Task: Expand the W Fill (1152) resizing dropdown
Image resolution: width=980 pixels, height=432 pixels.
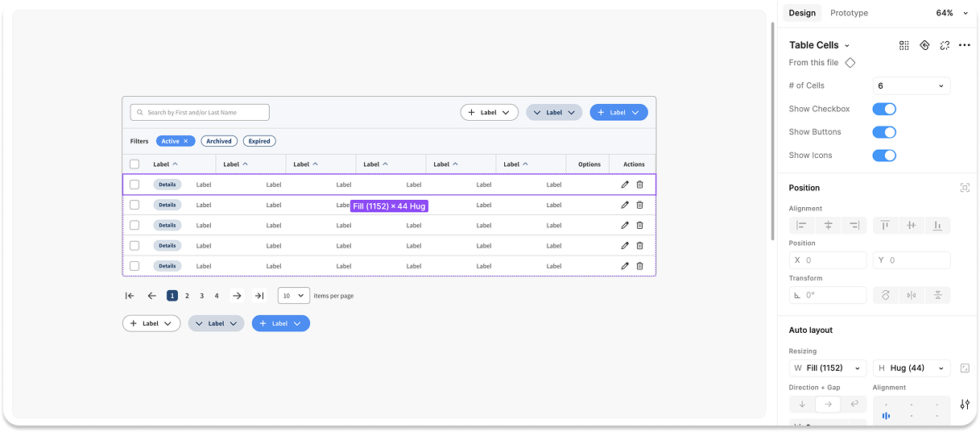Action: pyautogui.click(x=828, y=368)
